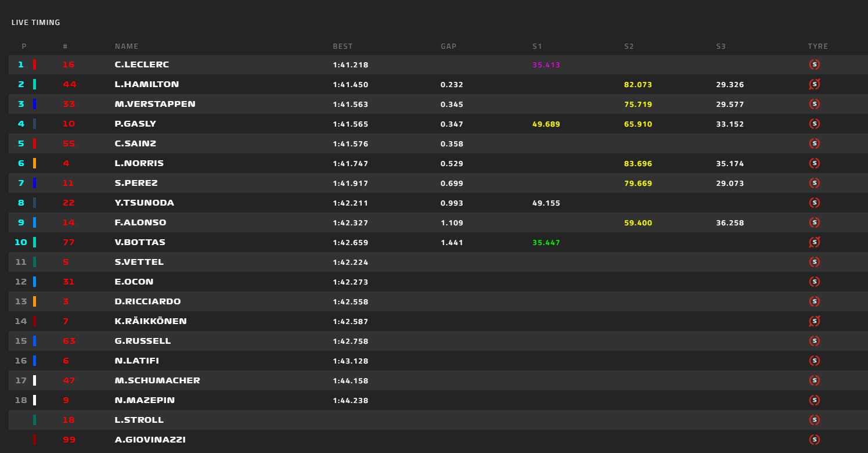868x453 pixels.
Task: Select driver name P.GASLY
Action: tap(135, 124)
